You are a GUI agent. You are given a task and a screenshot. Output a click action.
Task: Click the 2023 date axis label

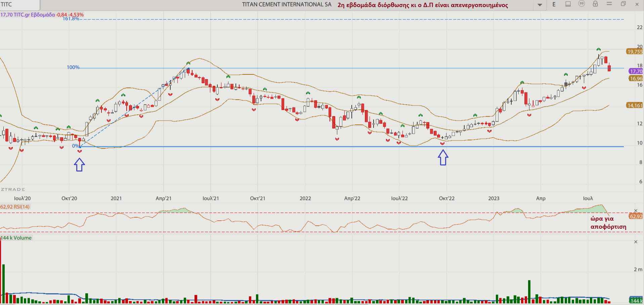point(494,198)
